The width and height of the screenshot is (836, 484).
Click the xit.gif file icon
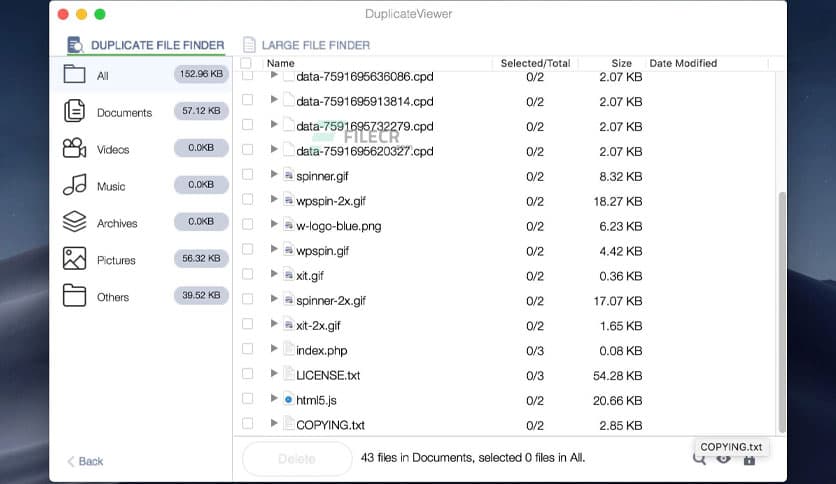point(288,275)
